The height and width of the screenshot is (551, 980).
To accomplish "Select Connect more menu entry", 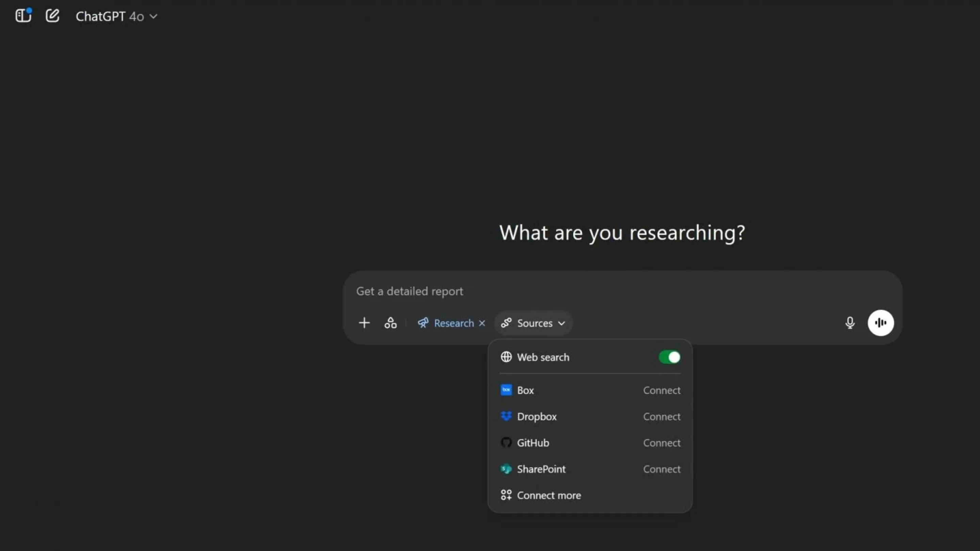I will point(590,495).
